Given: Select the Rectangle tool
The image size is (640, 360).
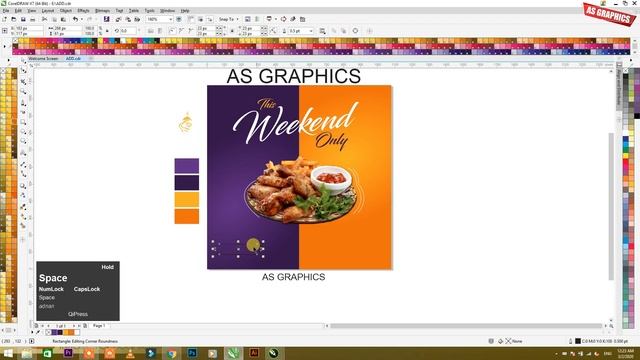Looking at the screenshot, I should point(23,122).
